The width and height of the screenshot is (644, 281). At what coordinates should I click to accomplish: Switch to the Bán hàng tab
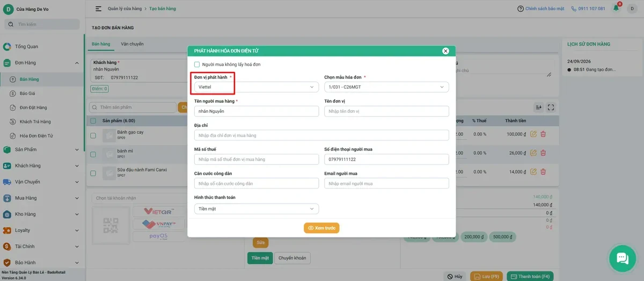coord(101,44)
